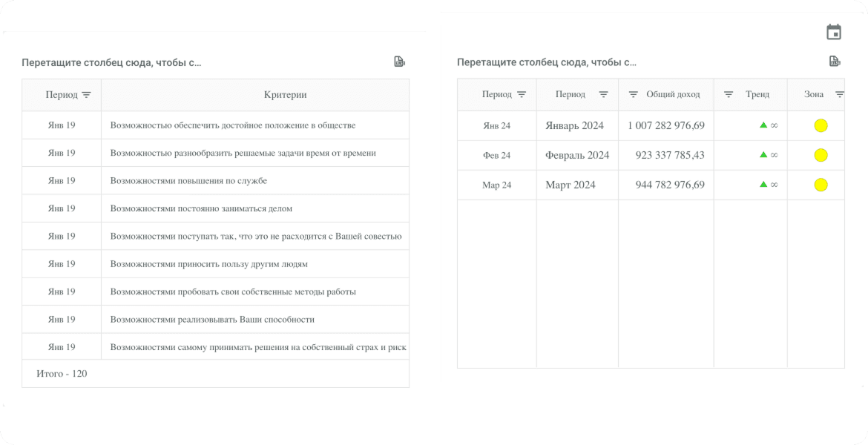The image size is (868, 445).
Task: Sort by the Общий доход column header
Action: [x=673, y=95]
